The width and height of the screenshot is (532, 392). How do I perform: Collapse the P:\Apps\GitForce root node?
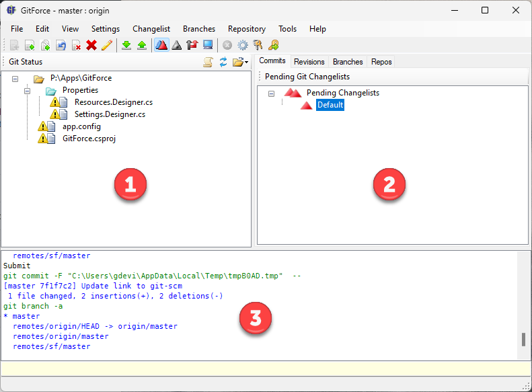[x=15, y=79]
